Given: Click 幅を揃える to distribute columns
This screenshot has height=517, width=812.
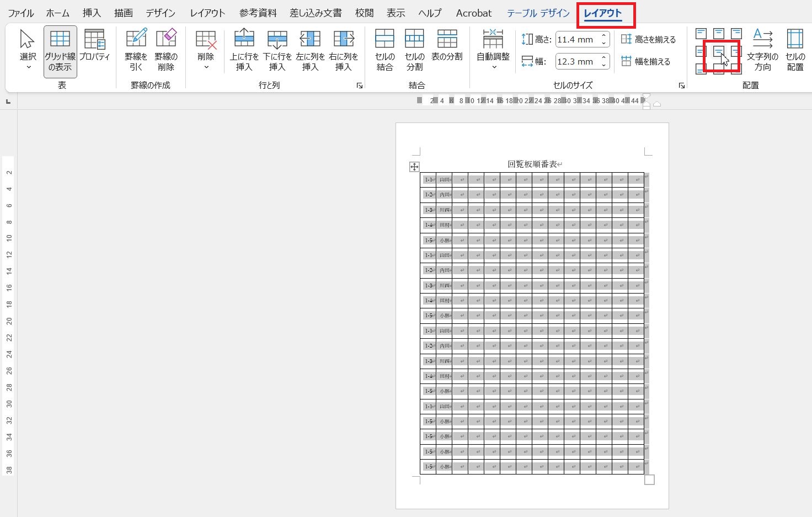Looking at the screenshot, I should (645, 62).
